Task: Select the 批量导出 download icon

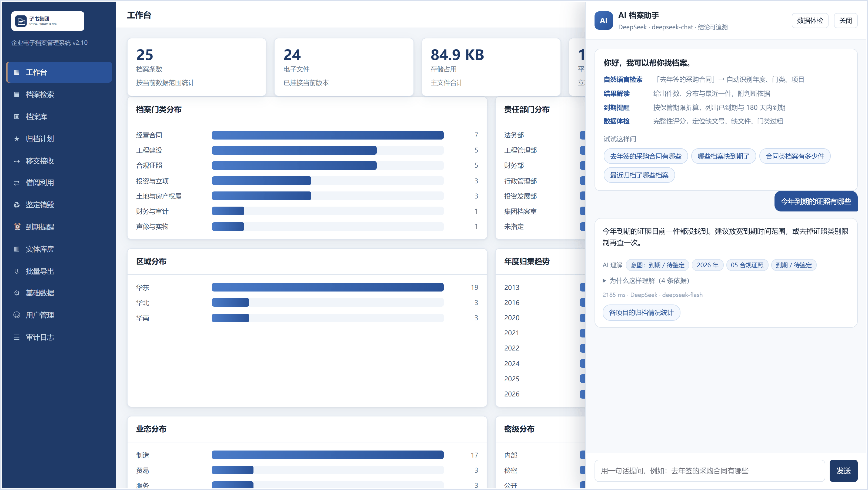Action: coord(16,271)
